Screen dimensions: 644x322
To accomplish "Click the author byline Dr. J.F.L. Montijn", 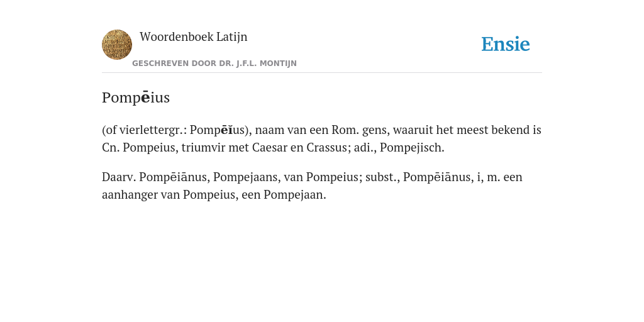I will [214, 64].
